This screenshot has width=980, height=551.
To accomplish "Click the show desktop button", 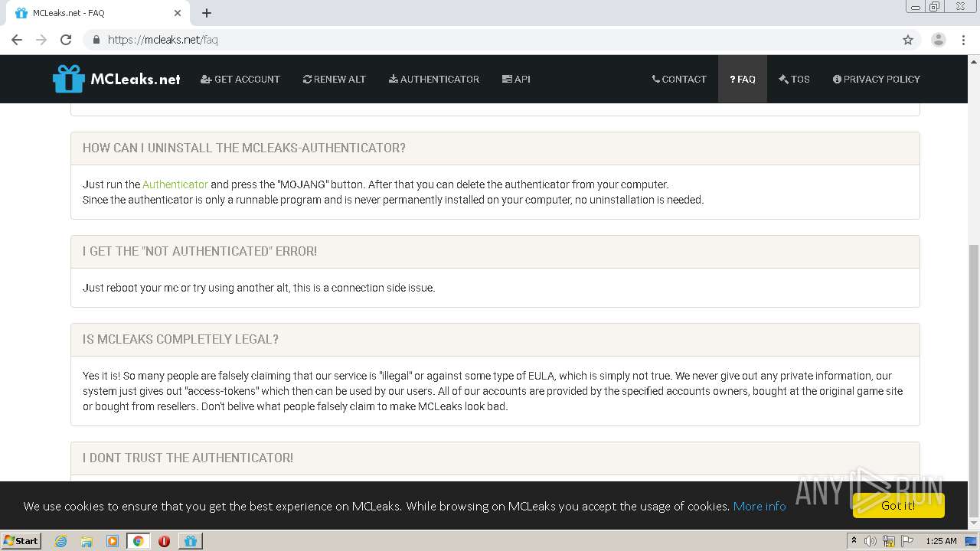I will point(972,541).
